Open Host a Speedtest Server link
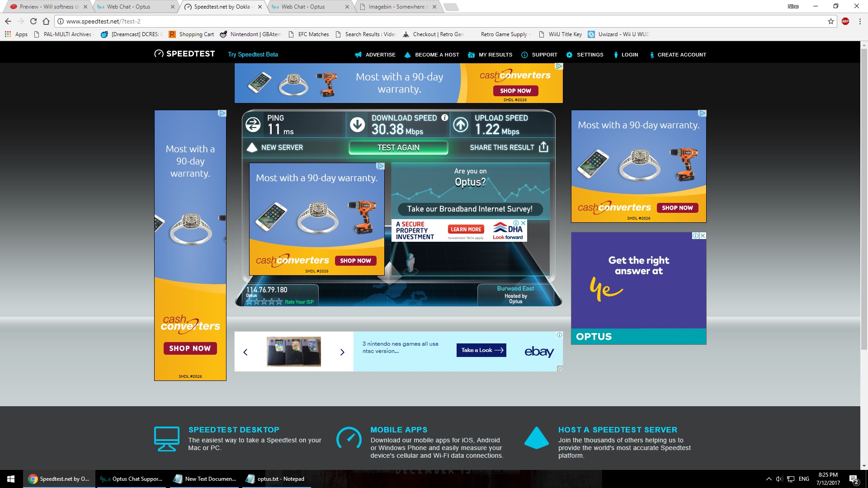The image size is (868, 488). 618,430
